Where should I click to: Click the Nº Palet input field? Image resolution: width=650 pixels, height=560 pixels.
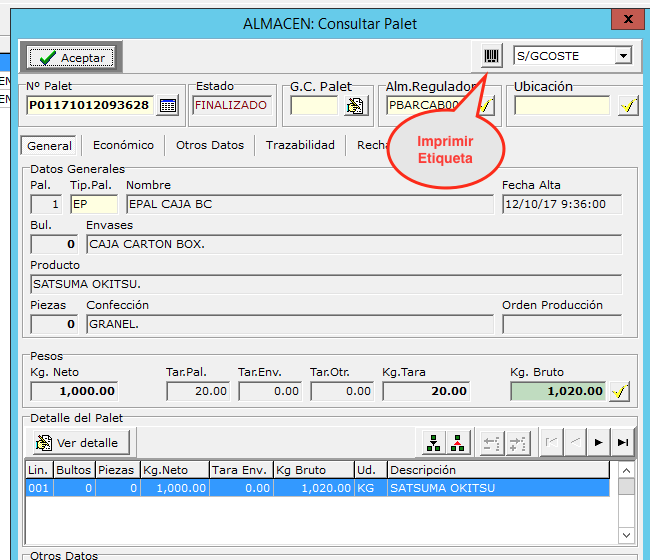(88, 105)
